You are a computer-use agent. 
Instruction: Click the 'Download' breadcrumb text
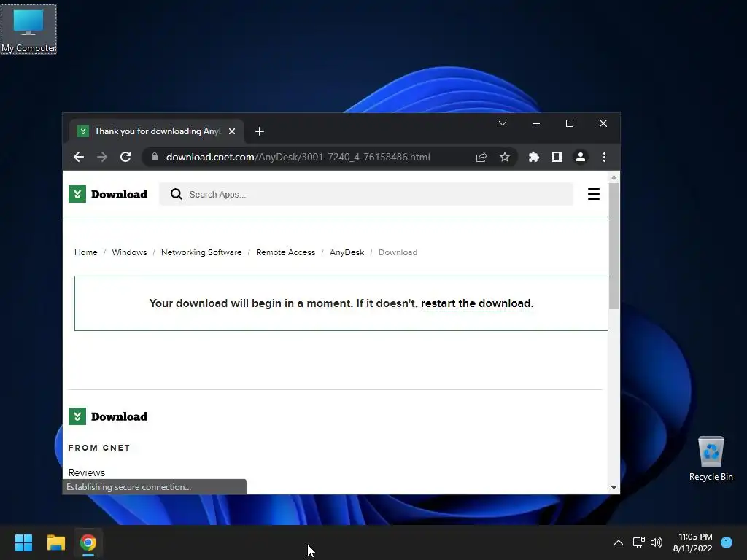tap(398, 252)
